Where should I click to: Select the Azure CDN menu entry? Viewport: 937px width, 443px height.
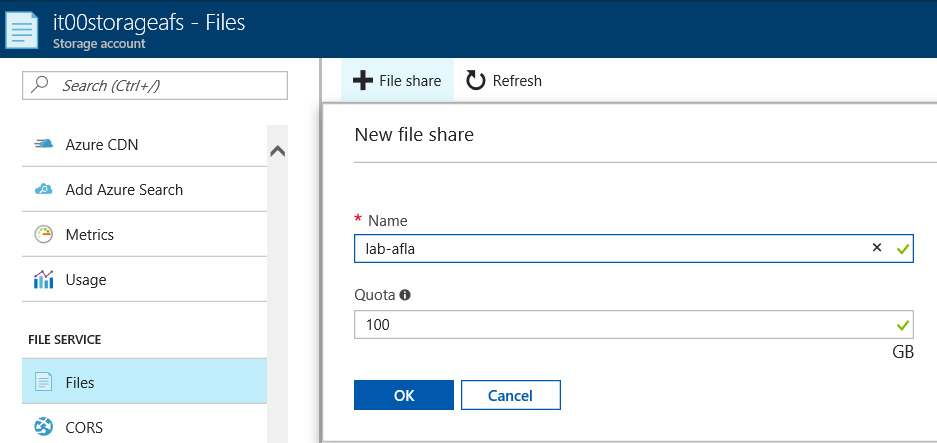(x=145, y=144)
